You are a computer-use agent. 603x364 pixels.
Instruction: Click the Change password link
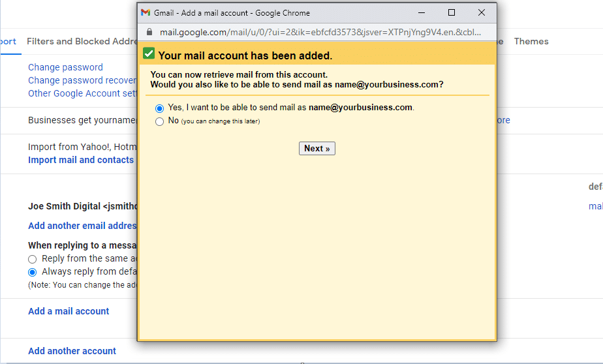click(x=65, y=67)
